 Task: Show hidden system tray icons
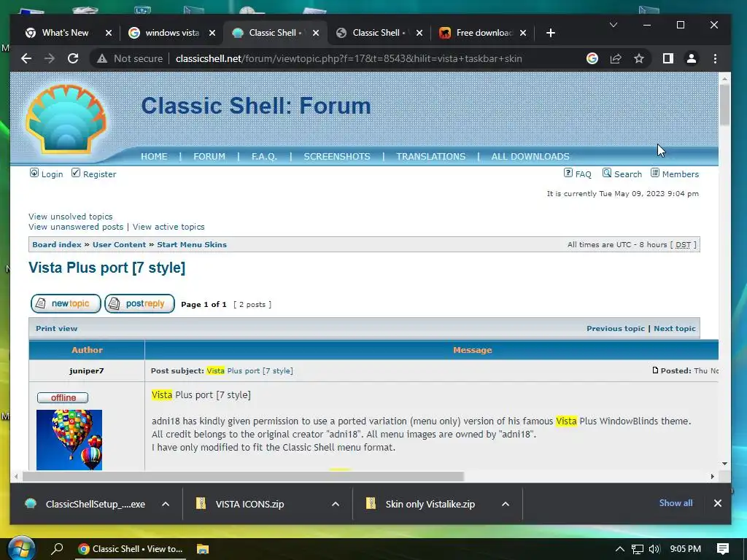click(x=620, y=549)
